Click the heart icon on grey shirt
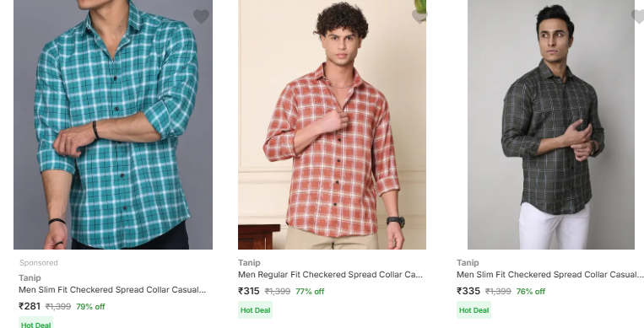Image resolution: width=644 pixels, height=328 pixels. click(x=637, y=16)
